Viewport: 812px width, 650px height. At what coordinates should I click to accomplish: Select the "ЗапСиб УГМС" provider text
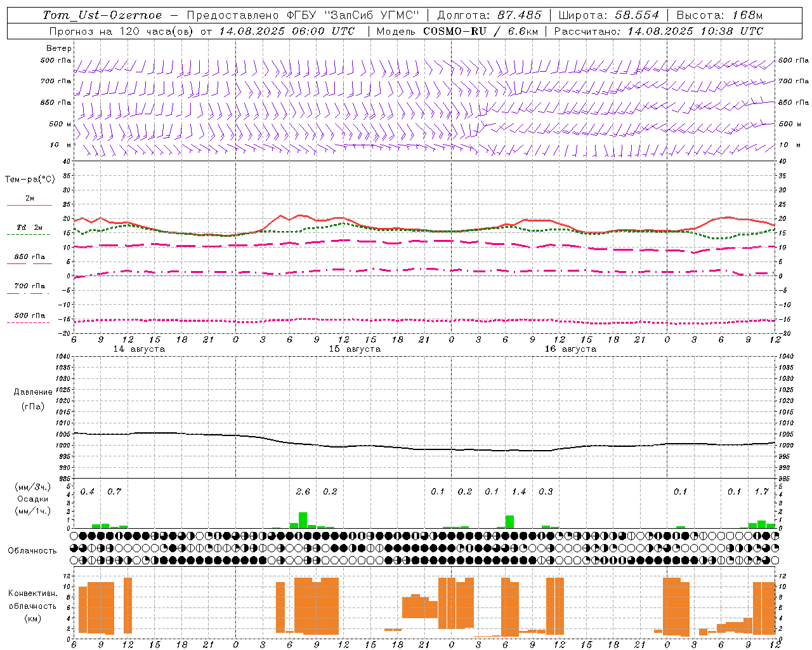coord(372,15)
